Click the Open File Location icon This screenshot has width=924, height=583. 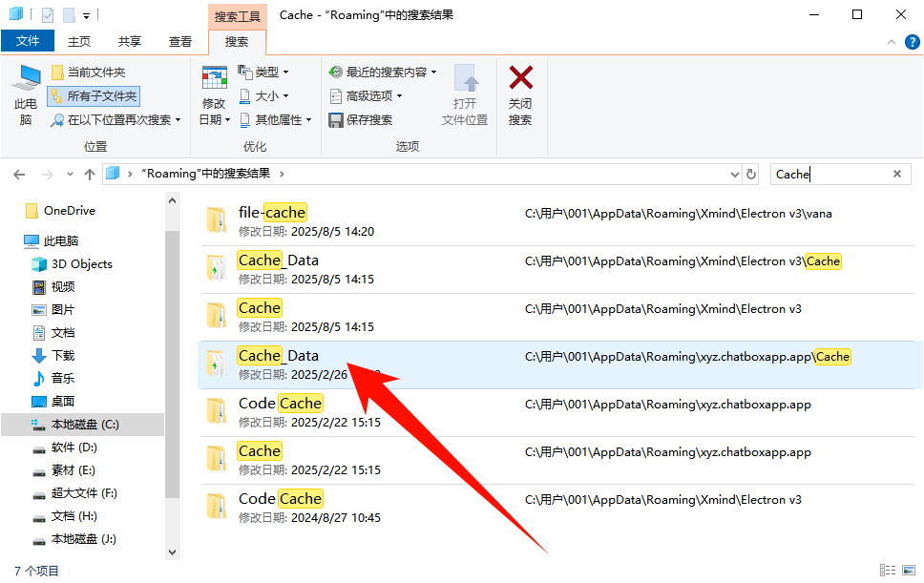pyautogui.click(x=465, y=79)
